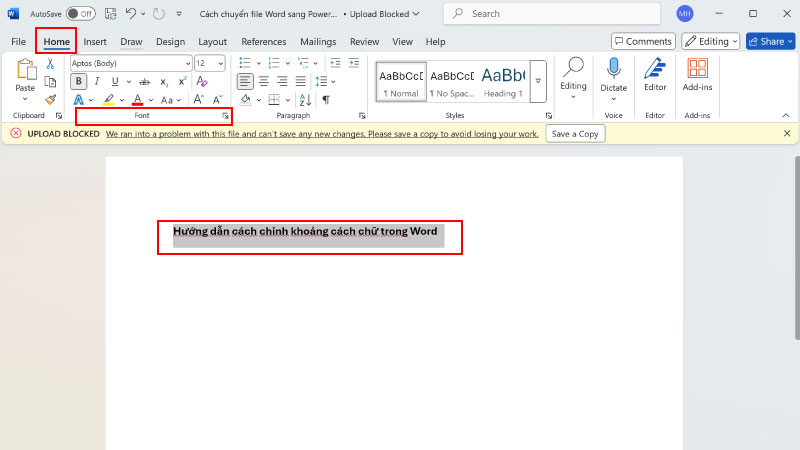Click the upload blocked message link
Screen dimensions: 800x450
tap(322, 134)
